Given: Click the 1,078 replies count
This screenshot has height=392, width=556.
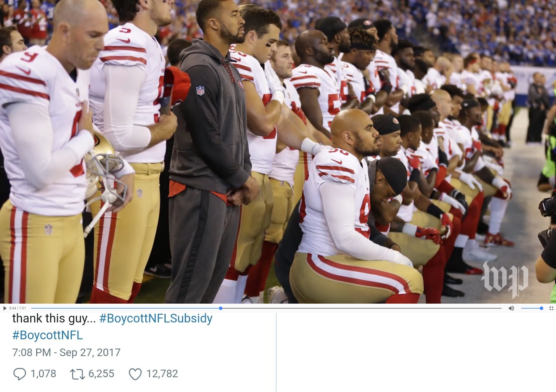Looking at the screenshot, I should click(x=43, y=374).
